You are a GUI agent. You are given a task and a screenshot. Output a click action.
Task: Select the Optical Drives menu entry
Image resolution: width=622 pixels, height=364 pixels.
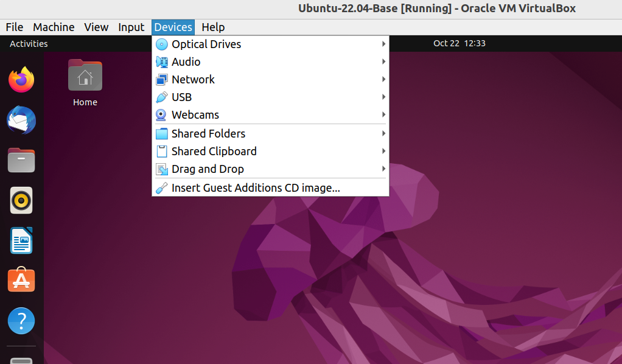point(270,44)
